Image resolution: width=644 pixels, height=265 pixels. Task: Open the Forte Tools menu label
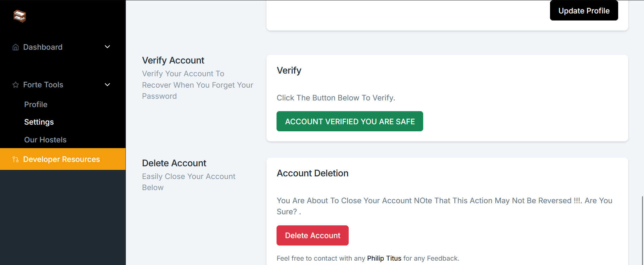(x=43, y=85)
